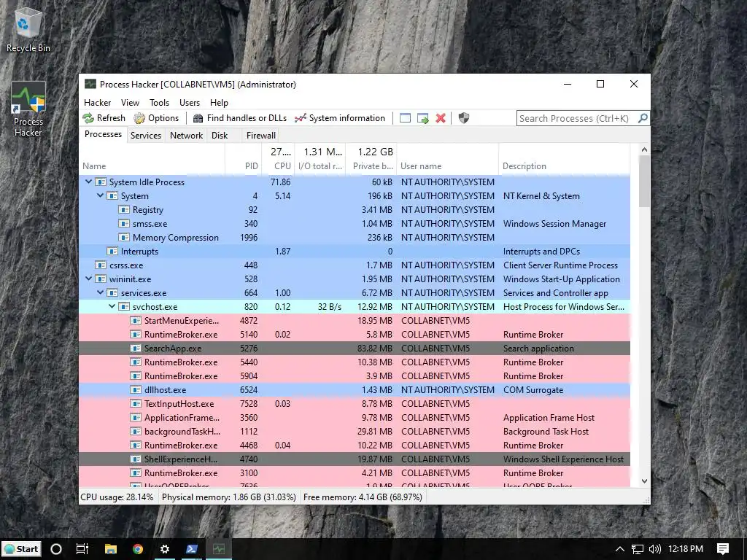Click the red X terminate-window icon
This screenshot has width=747, height=560.
[441, 118]
